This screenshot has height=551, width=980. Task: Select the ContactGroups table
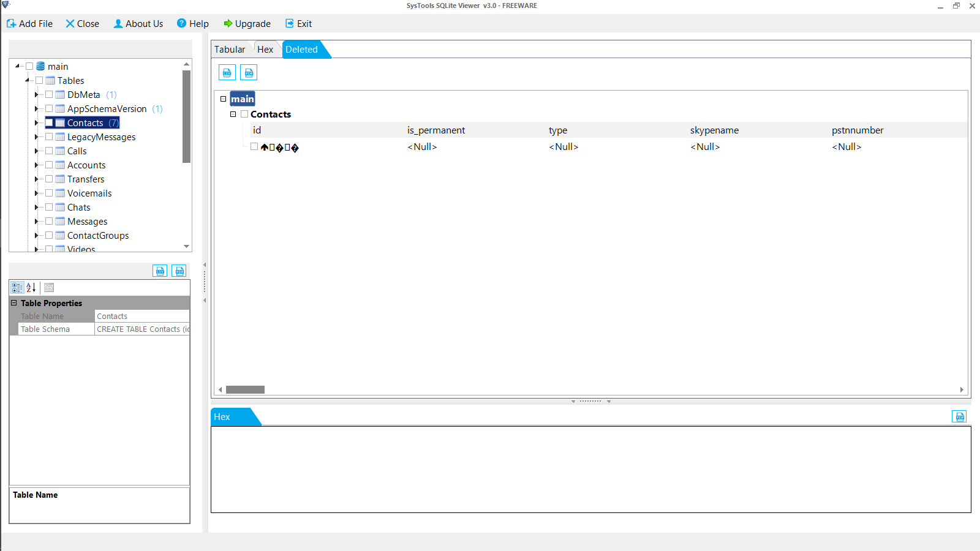98,235
